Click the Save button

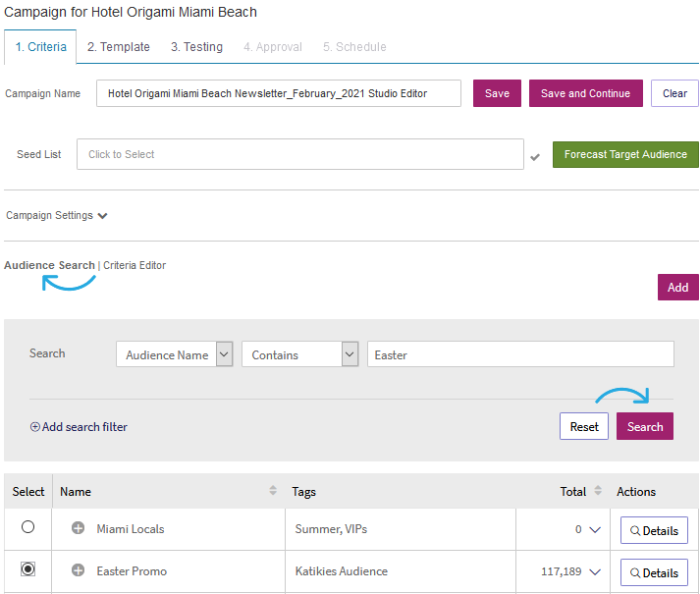coord(497,93)
